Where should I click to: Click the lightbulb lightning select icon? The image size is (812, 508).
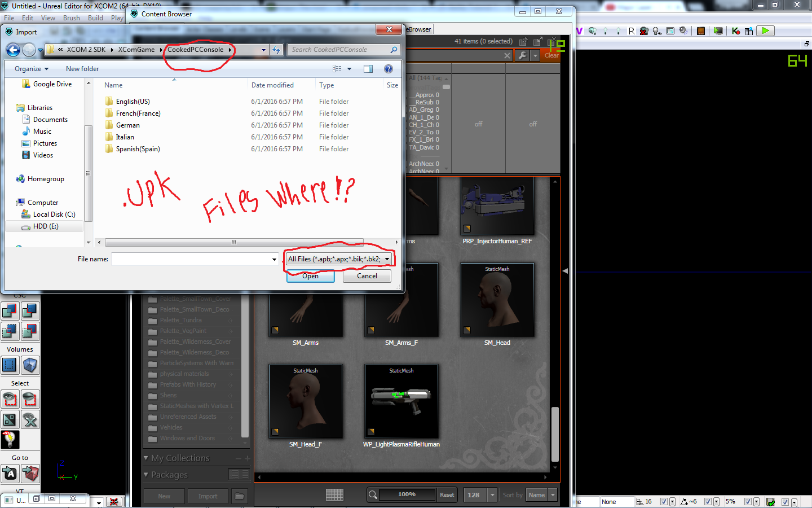pos(10,440)
